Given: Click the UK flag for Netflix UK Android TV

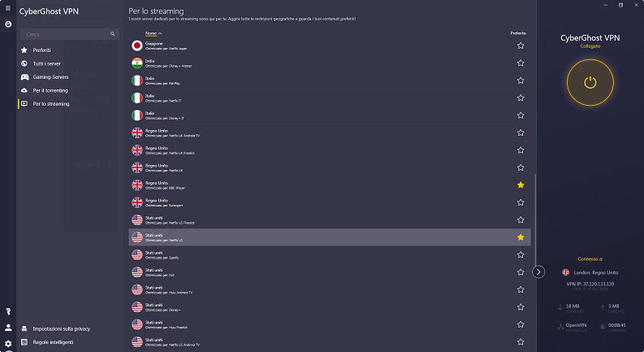Looking at the screenshot, I should [x=137, y=133].
